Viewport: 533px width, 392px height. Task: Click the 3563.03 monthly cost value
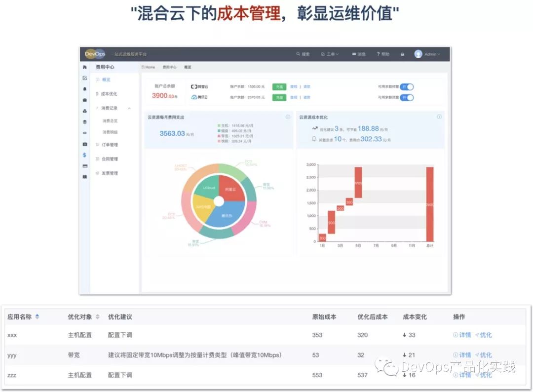pyautogui.click(x=172, y=134)
